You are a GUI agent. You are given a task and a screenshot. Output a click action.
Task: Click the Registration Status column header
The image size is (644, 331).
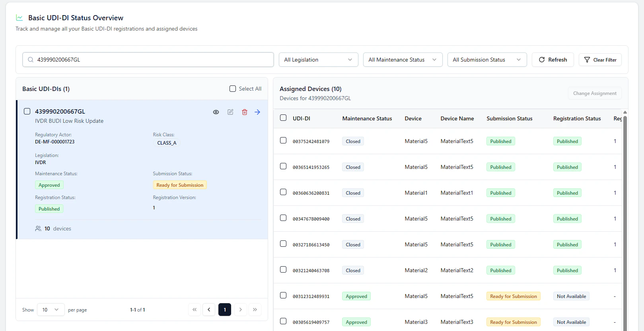point(577,118)
